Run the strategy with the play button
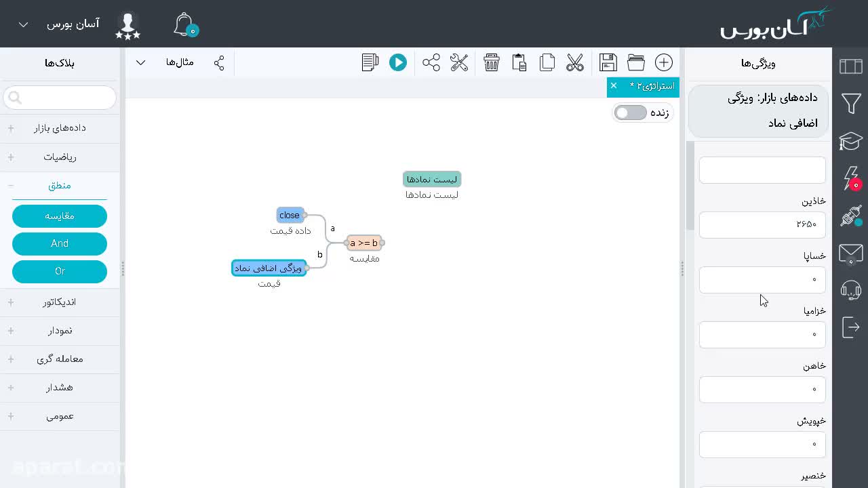Screen dimensions: 868x488 pos(398,62)
